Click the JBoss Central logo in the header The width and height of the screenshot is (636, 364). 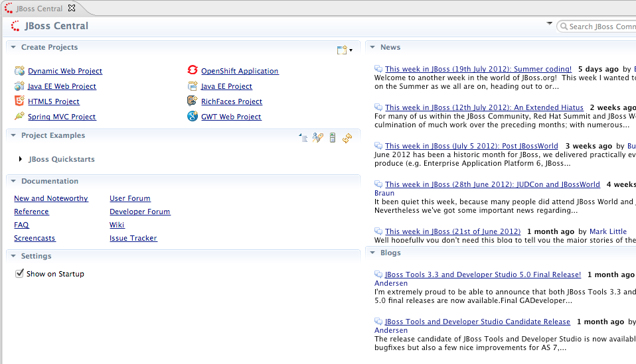[x=15, y=26]
